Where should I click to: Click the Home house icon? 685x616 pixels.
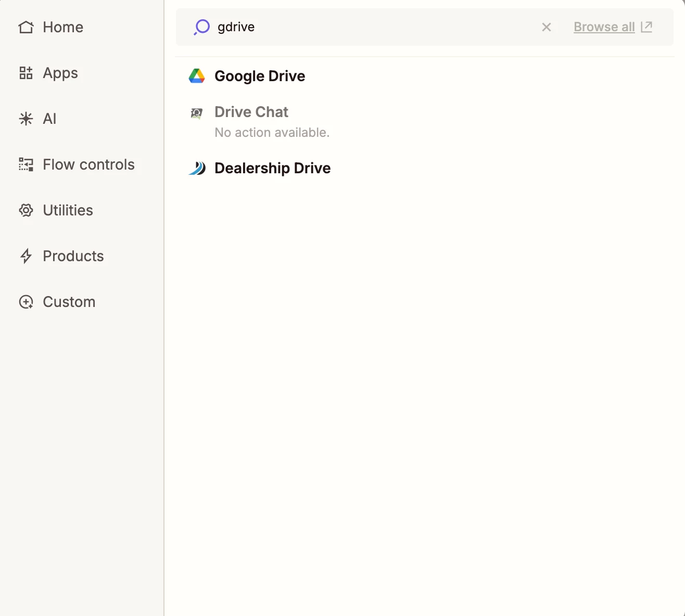pyautogui.click(x=26, y=27)
